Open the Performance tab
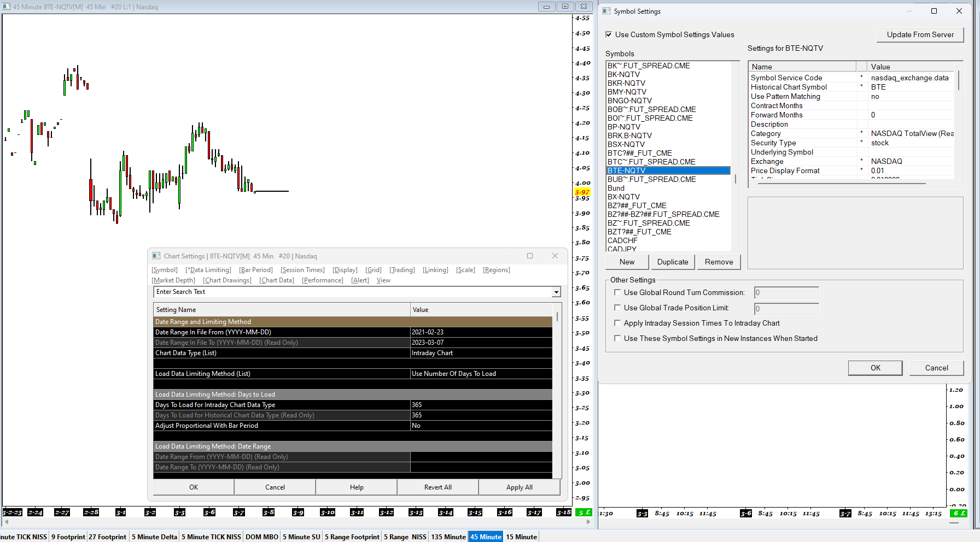Image resolution: width=980 pixels, height=542 pixels. click(323, 280)
